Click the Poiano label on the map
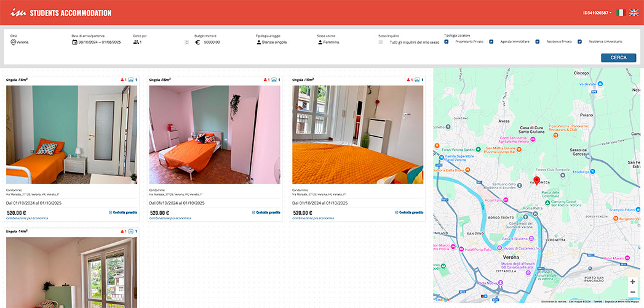The image size is (644, 308). [587, 116]
